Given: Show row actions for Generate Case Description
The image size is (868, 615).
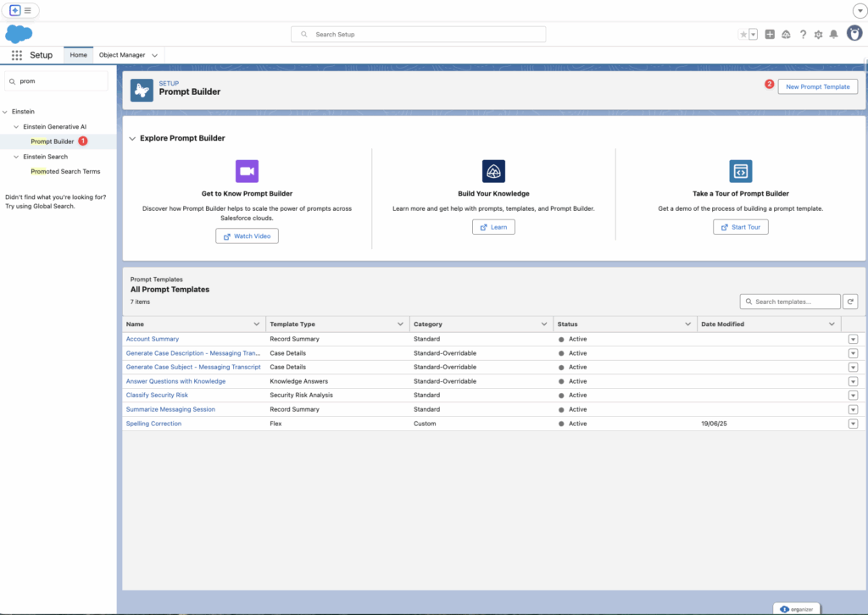Looking at the screenshot, I should click(853, 353).
